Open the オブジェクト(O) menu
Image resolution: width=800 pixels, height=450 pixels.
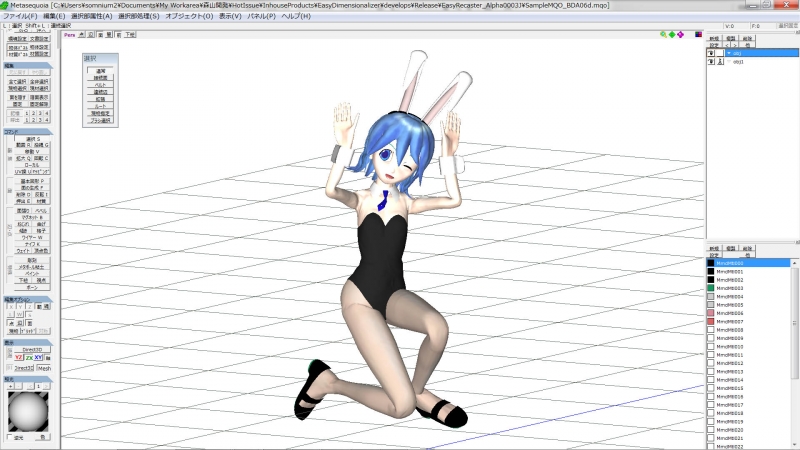[189, 16]
